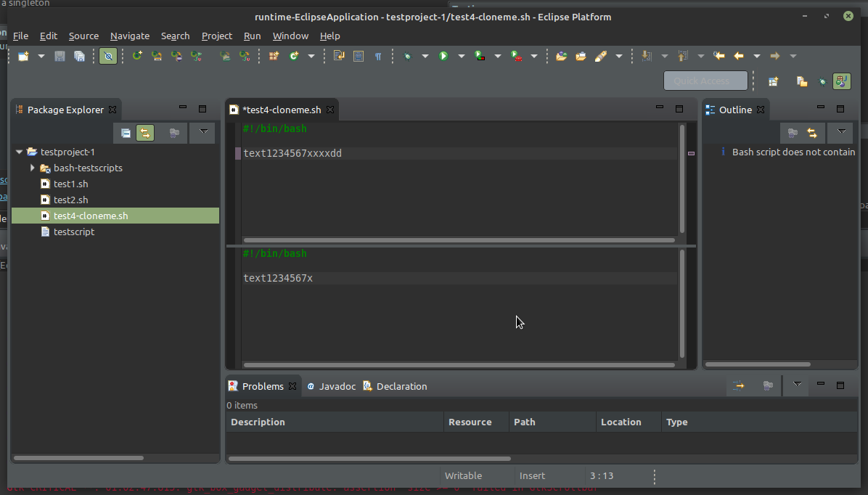Switch to the Debug perspective icon
Screen dimensions: 868x495
pyautogui.click(x=822, y=81)
